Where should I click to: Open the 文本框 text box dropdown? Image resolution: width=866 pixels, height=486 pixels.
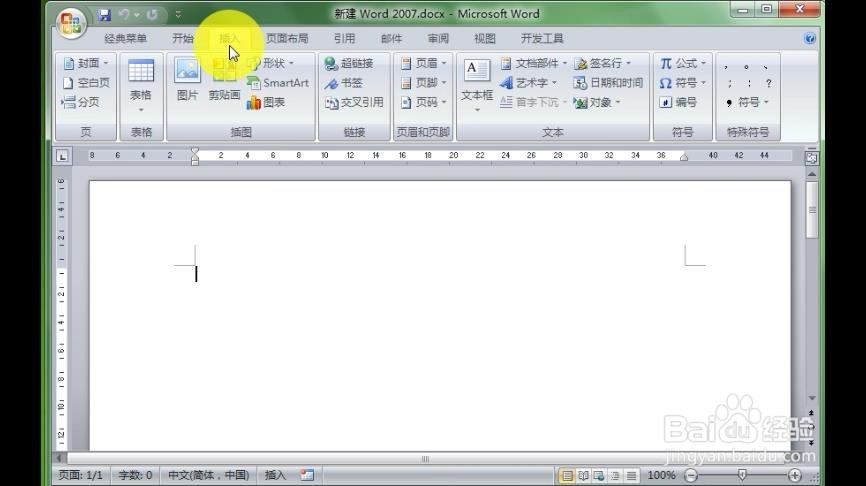[477, 86]
